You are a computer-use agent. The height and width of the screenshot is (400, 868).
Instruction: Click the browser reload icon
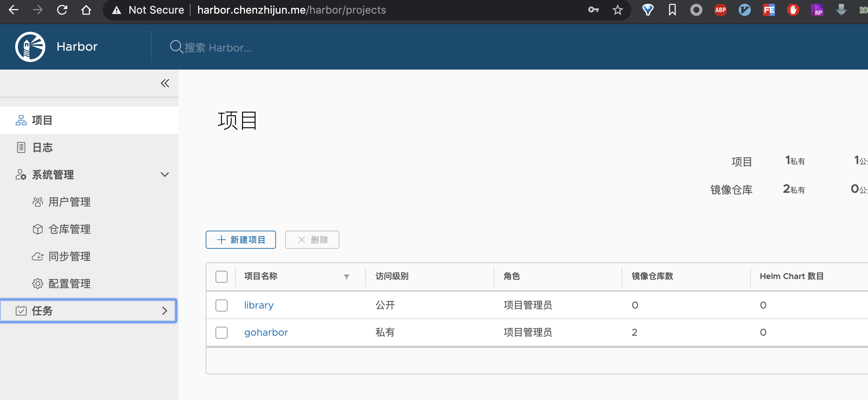62,10
